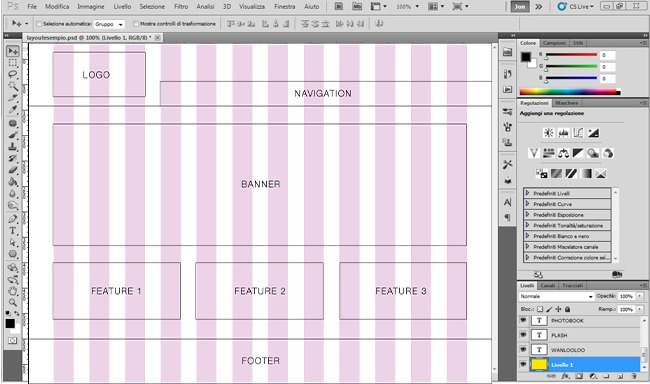Open the Opacità slider arrow

coord(640,296)
